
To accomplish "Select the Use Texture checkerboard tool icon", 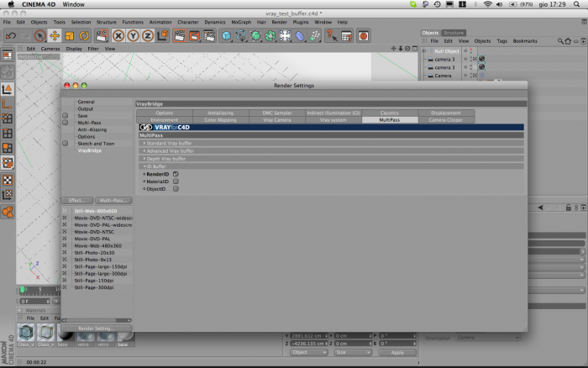I will (x=7, y=180).
